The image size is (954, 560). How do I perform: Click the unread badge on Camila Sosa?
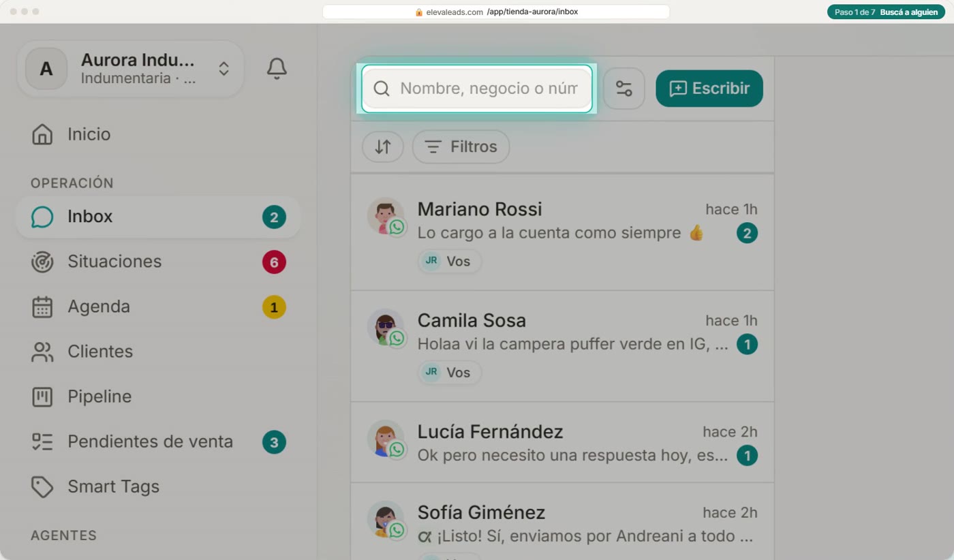tap(747, 345)
